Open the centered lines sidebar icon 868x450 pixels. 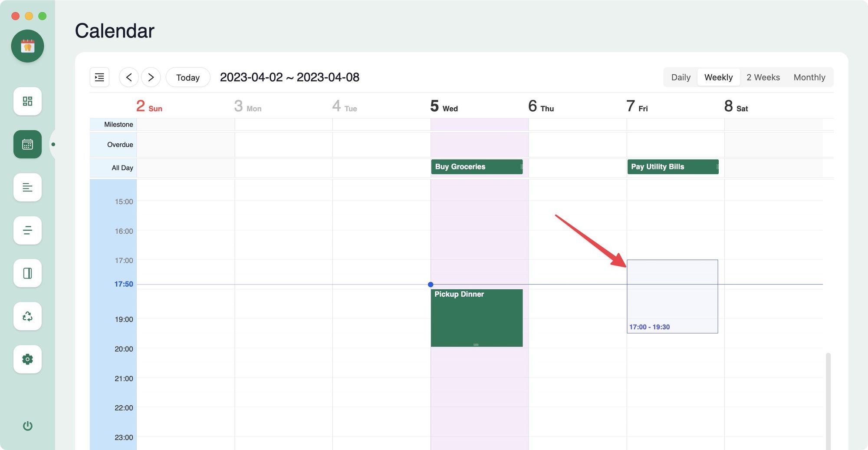click(27, 230)
